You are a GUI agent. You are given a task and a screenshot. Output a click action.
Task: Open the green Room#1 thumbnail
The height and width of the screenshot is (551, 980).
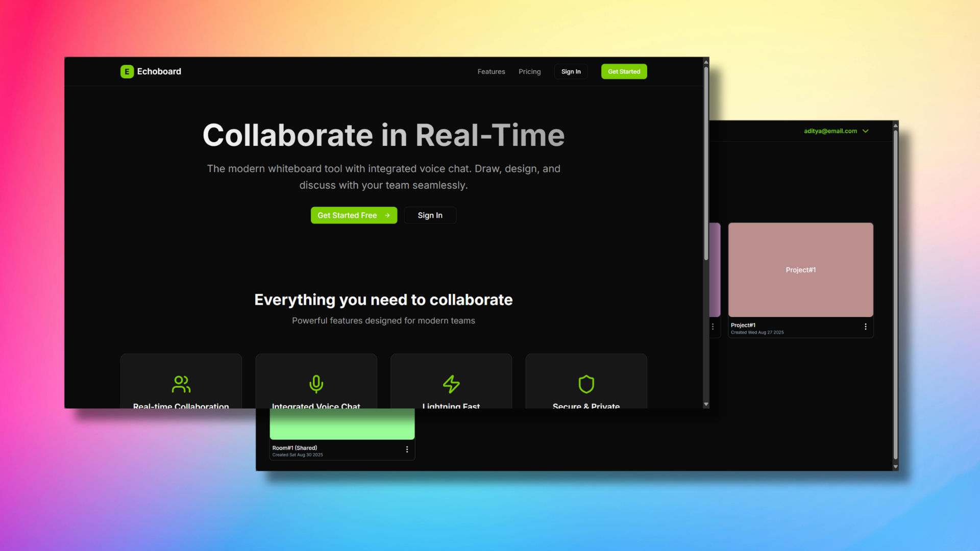[x=342, y=424]
